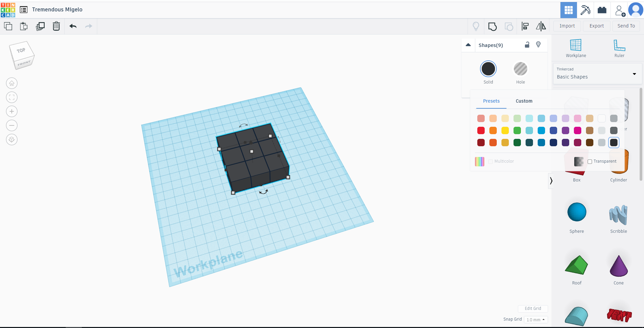This screenshot has height=328, width=644.
Task: Redo the action
Action: 89,26
